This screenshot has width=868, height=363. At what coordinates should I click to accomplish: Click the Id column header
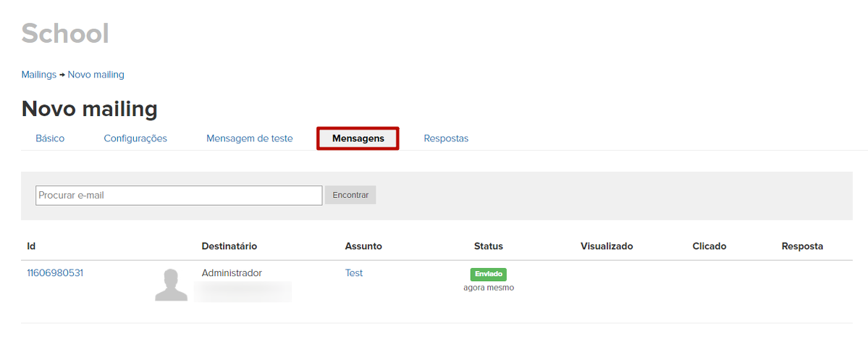point(31,246)
